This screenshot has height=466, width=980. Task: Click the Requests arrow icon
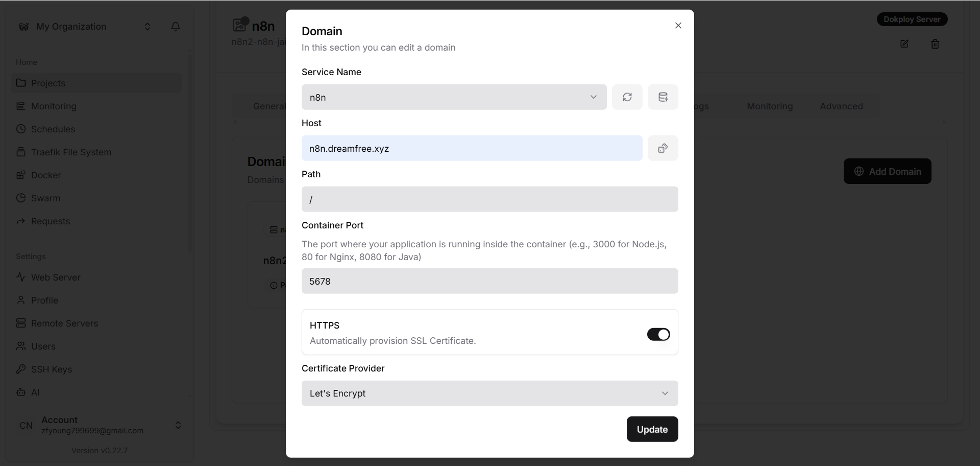[21, 221]
